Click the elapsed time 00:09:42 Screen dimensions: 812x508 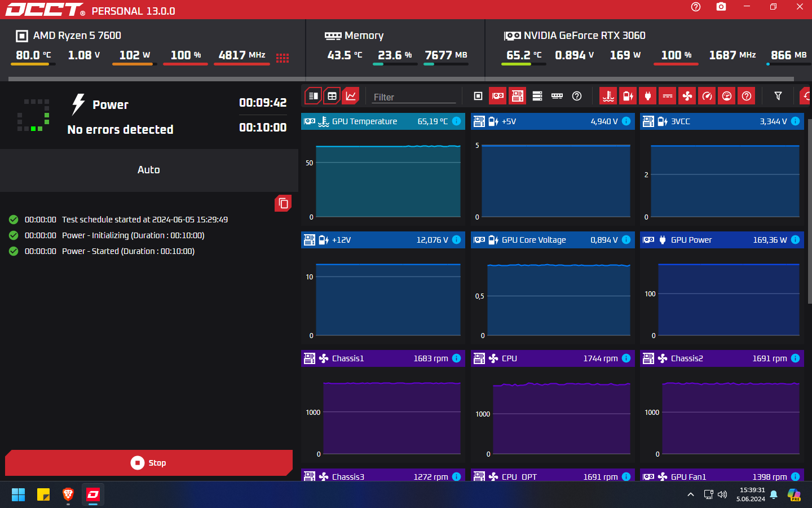coord(263,103)
